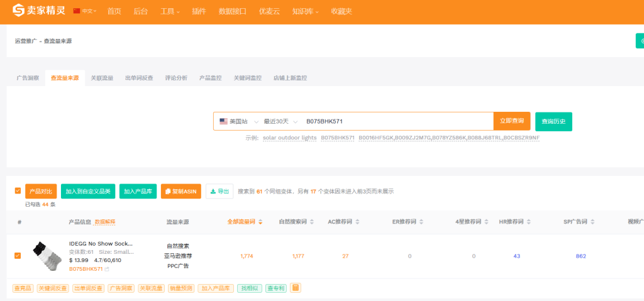Open the 最近30天 date range dropdown
Viewport: 644px width, 301px height.
click(279, 121)
